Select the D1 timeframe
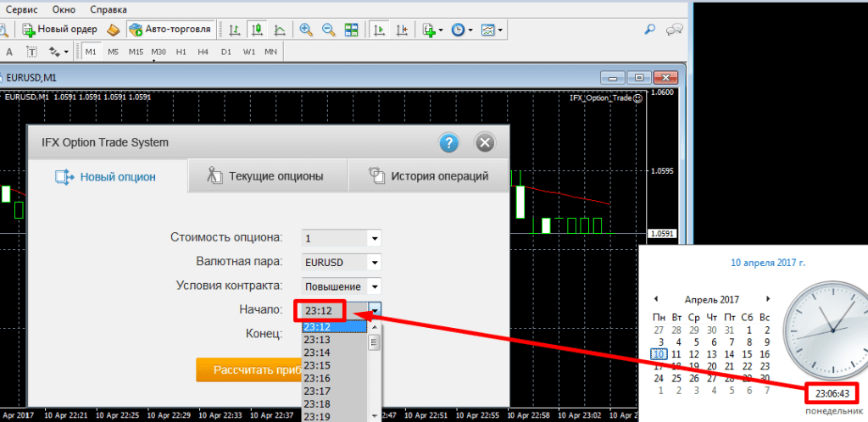The image size is (868, 422). pos(225,52)
